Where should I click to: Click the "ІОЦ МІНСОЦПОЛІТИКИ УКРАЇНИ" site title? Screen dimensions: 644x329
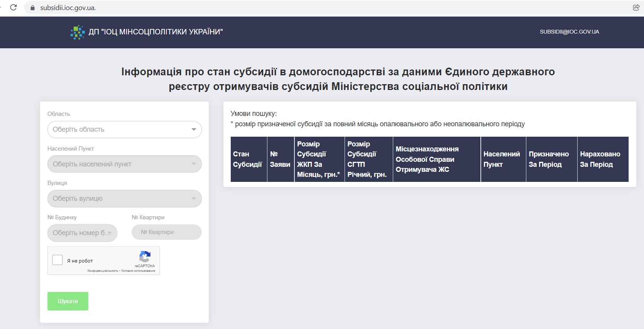[156, 32]
